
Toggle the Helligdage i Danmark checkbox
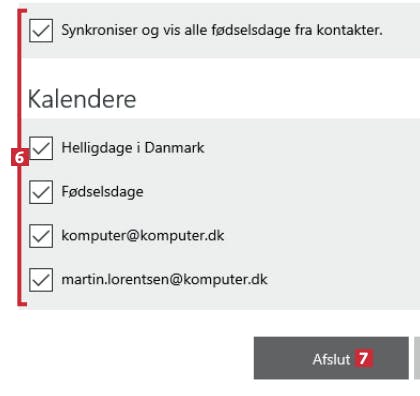click(x=41, y=148)
